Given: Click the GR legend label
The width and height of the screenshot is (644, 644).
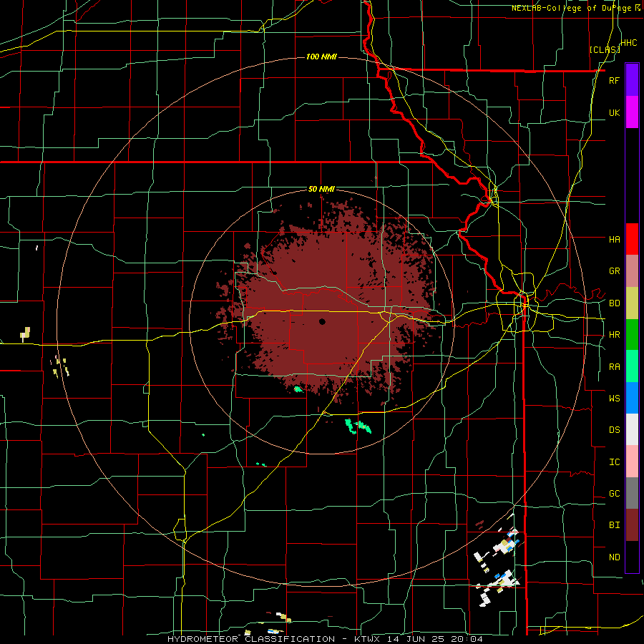Looking at the screenshot, I should [615, 271].
